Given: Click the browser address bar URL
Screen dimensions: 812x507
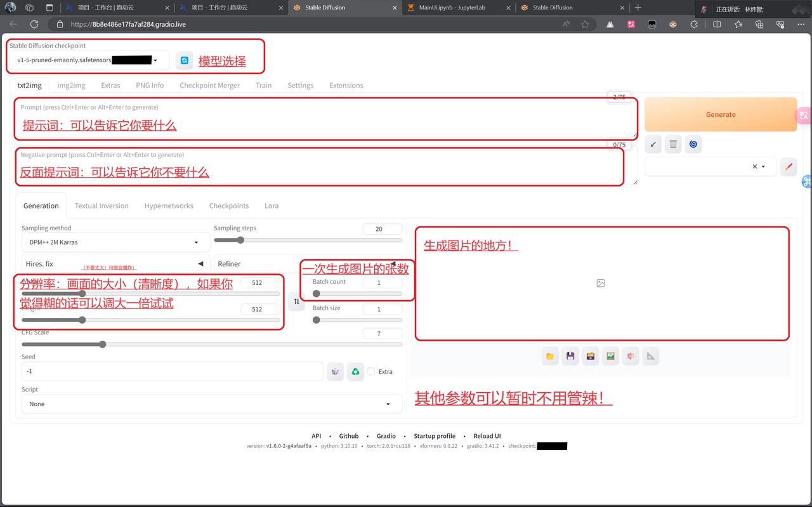Looking at the screenshot, I should (128, 24).
